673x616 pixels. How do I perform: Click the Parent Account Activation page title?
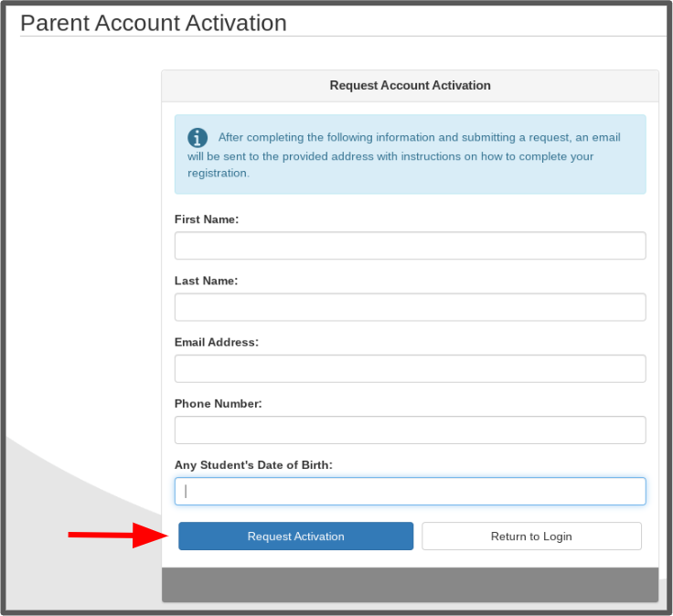[154, 23]
